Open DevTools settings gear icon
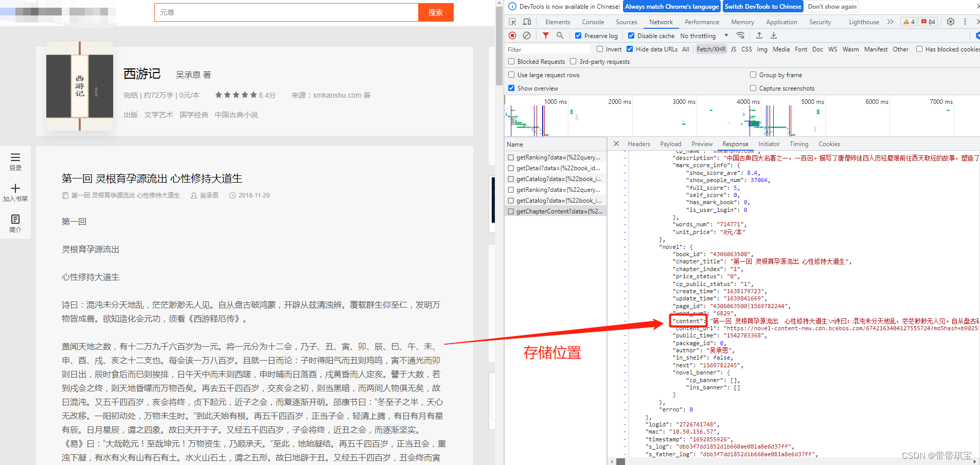 (950, 22)
